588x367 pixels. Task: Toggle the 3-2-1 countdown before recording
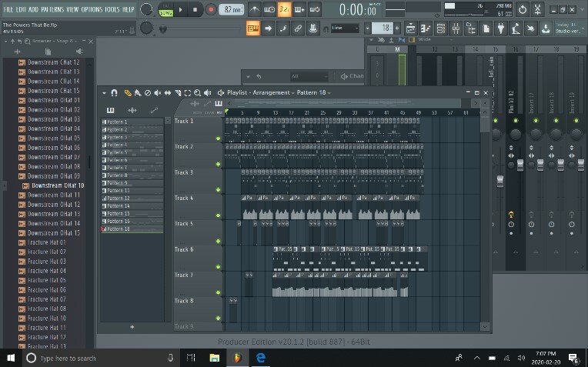tap(284, 10)
